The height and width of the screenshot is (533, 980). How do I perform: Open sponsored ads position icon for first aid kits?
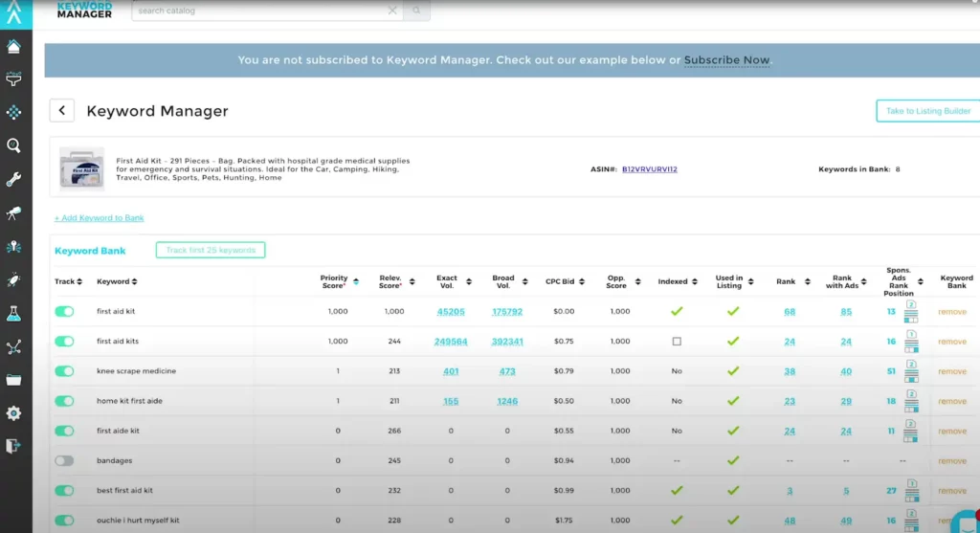click(911, 342)
